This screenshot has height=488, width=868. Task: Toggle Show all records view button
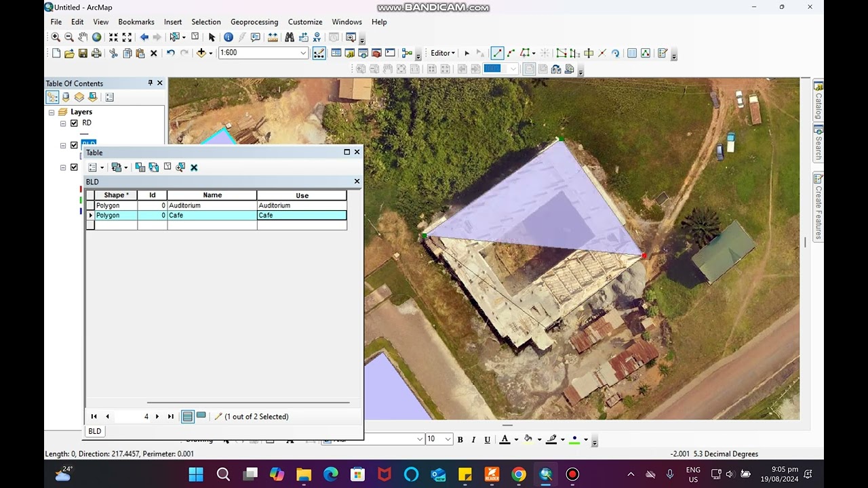click(188, 416)
